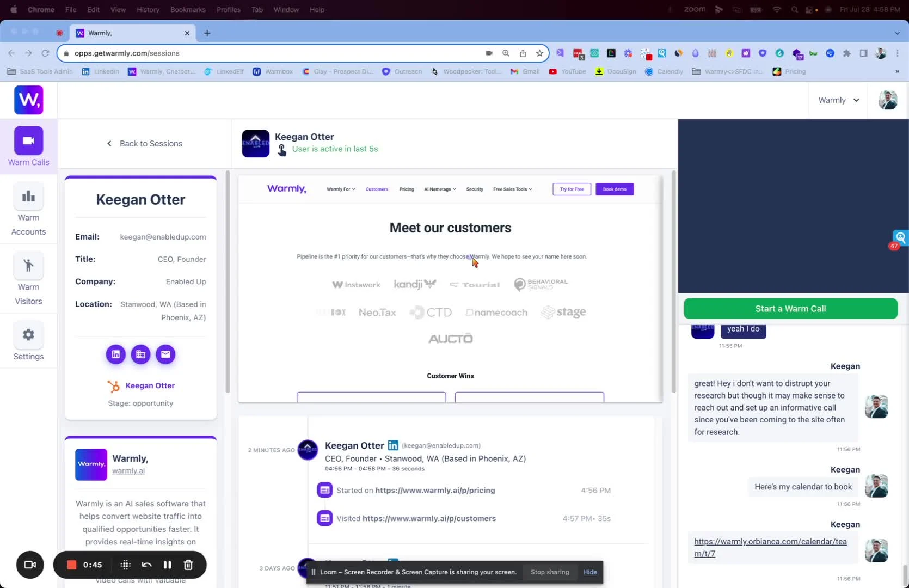This screenshot has width=909, height=588.
Task: Open Settings in the sidebar
Action: click(28, 342)
